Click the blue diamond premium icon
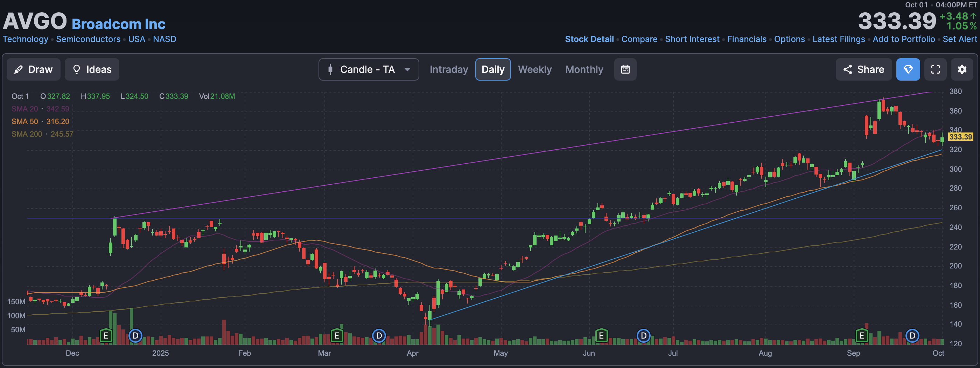This screenshot has height=368, width=980. 908,69
